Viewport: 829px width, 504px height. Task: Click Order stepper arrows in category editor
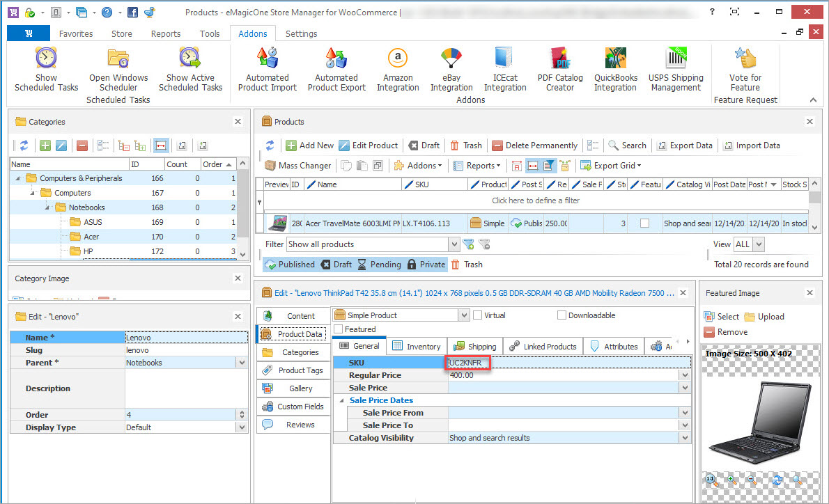[242, 415]
